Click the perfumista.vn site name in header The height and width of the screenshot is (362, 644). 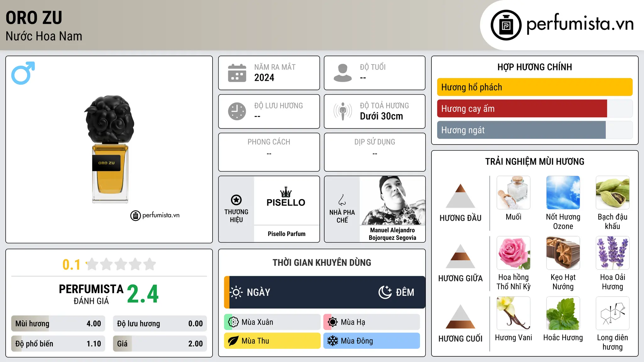(x=580, y=24)
